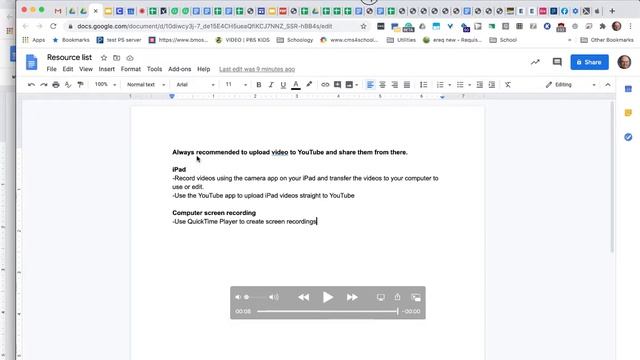
Task: Increase indent of the paragraph
Action: click(492, 84)
